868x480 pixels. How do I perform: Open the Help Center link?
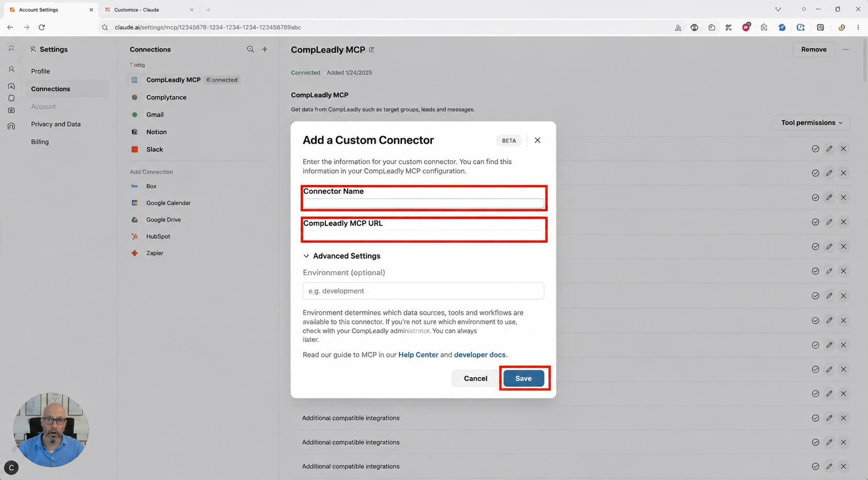(x=418, y=354)
